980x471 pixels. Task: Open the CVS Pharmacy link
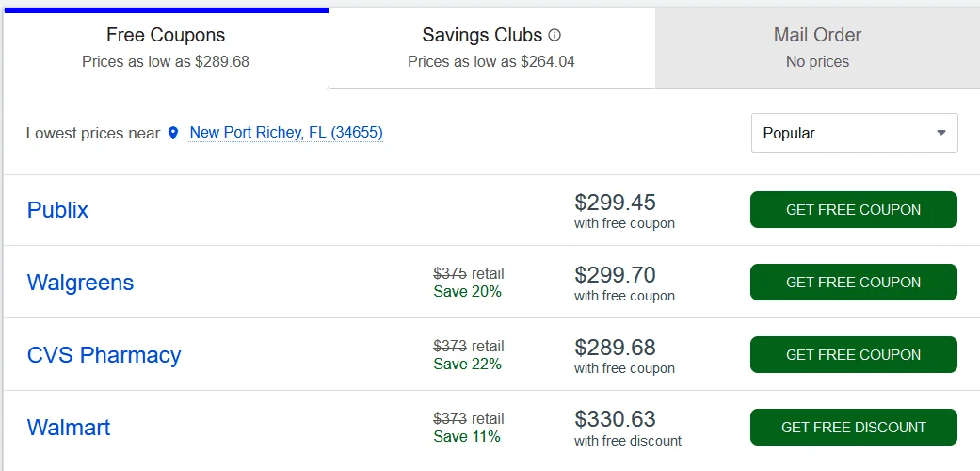[104, 355]
